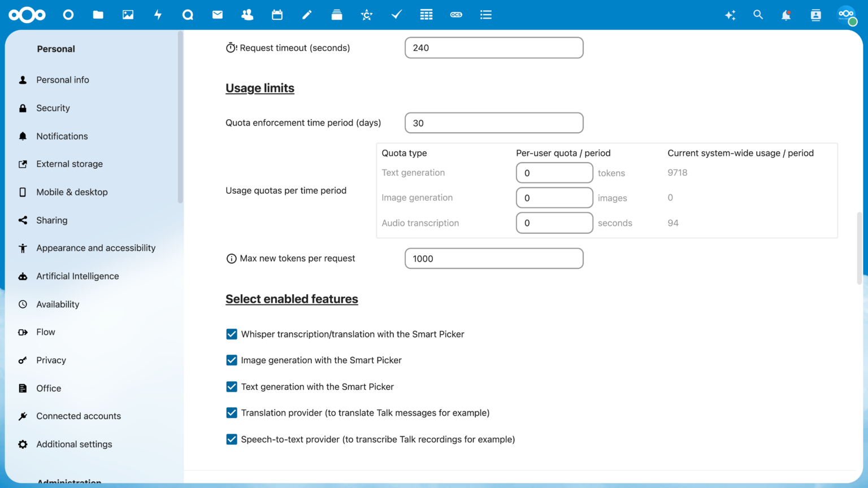Screen dimensions: 868x488
Task: Uncheck Image generation with the Smart Picker
Action: [232, 360]
